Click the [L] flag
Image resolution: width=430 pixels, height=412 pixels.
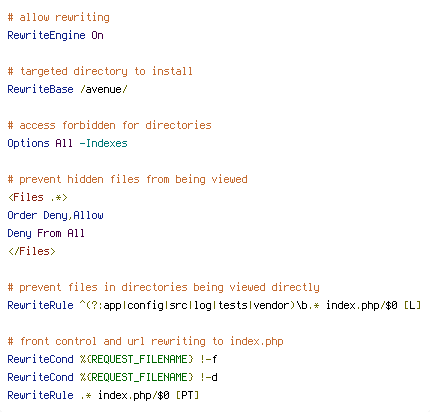(x=412, y=305)
